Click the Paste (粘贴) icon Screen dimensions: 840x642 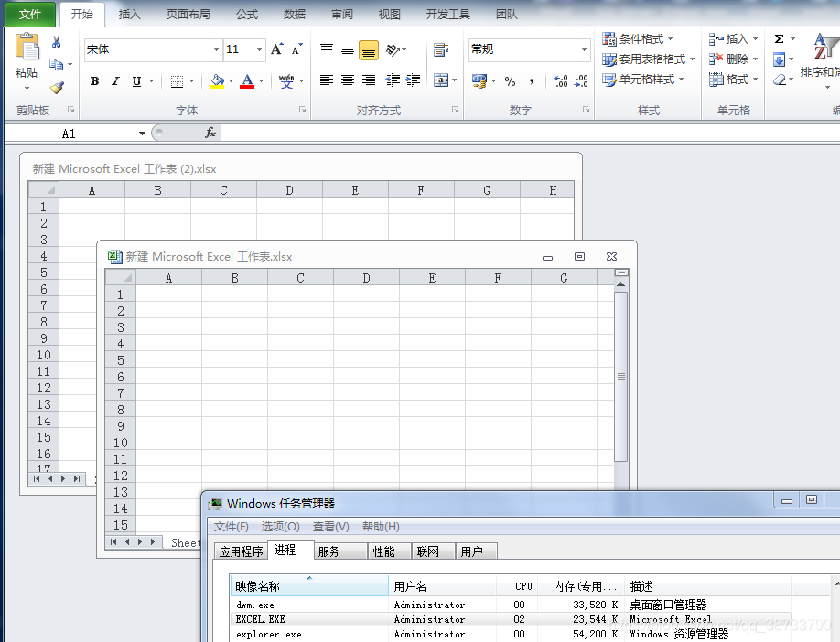point(27,48)
